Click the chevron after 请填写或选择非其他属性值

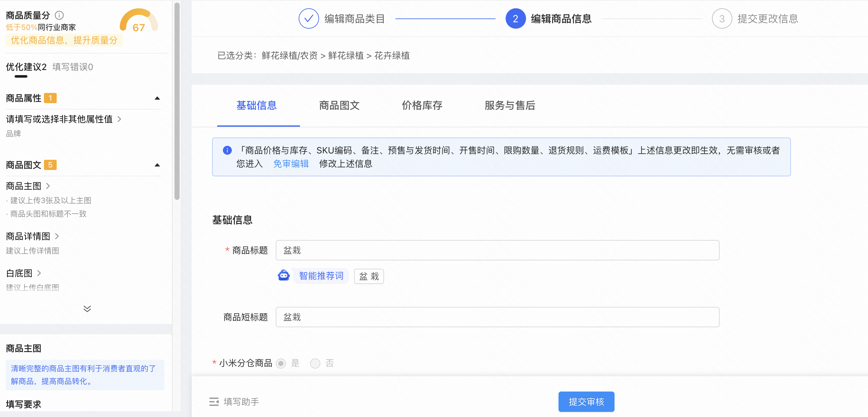pyautogui.click(x=119, y=119)
